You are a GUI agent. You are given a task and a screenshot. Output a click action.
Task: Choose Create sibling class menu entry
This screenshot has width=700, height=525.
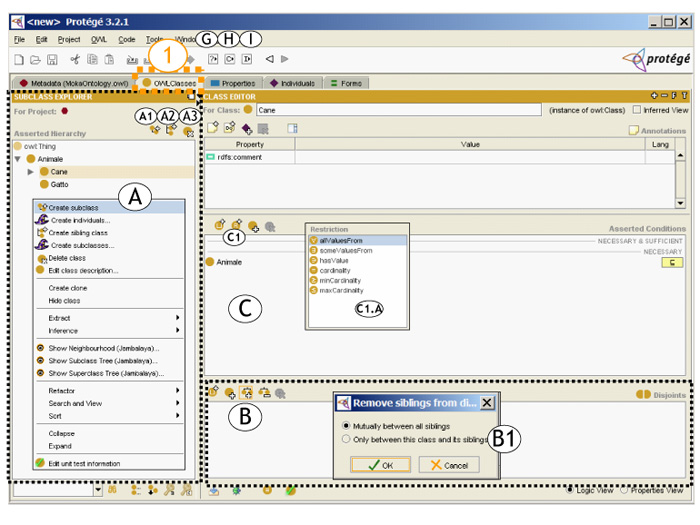(109, 233)
